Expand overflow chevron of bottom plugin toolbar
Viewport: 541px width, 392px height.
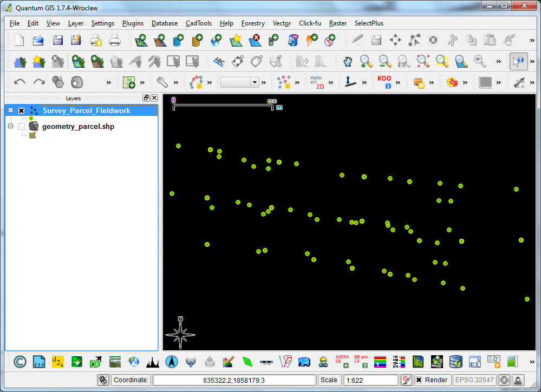tap(532, 362)
